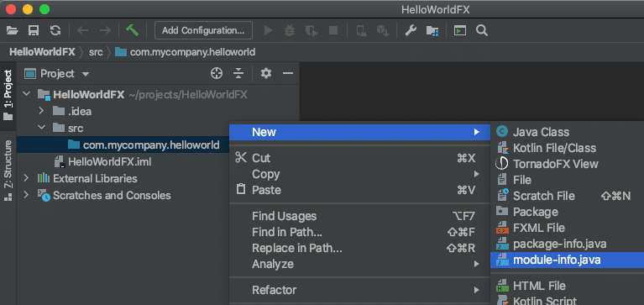Image resolution: width=644 pixels, height=305 pixels.
Task: Choose Find in Path...
Action: pos(359,232)
